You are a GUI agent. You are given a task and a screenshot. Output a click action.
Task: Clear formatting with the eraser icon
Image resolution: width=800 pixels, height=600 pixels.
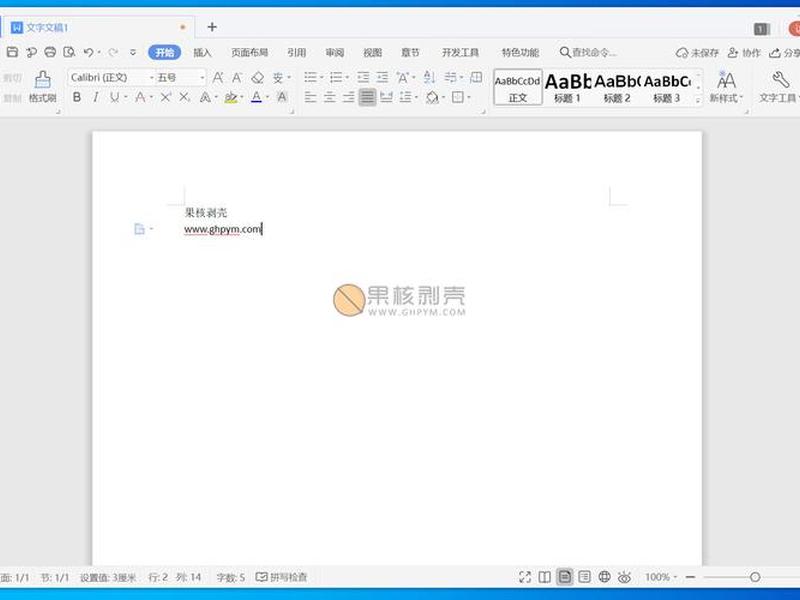(258, 78)
